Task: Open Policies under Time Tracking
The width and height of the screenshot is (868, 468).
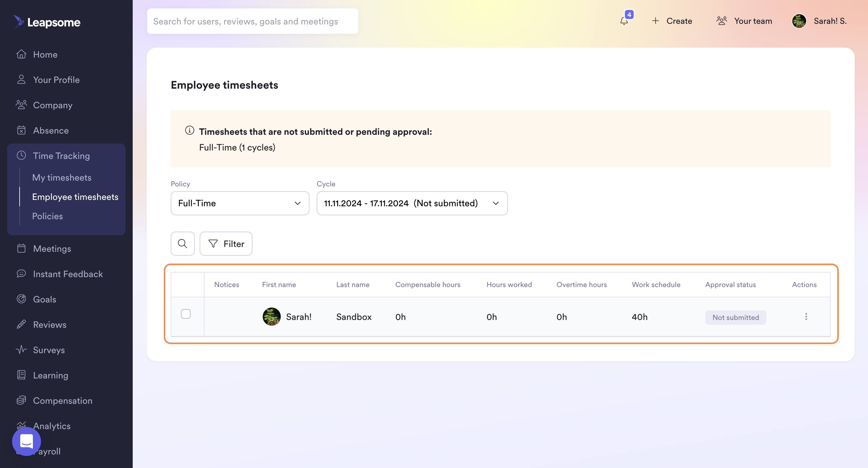Action: (47, 216)
